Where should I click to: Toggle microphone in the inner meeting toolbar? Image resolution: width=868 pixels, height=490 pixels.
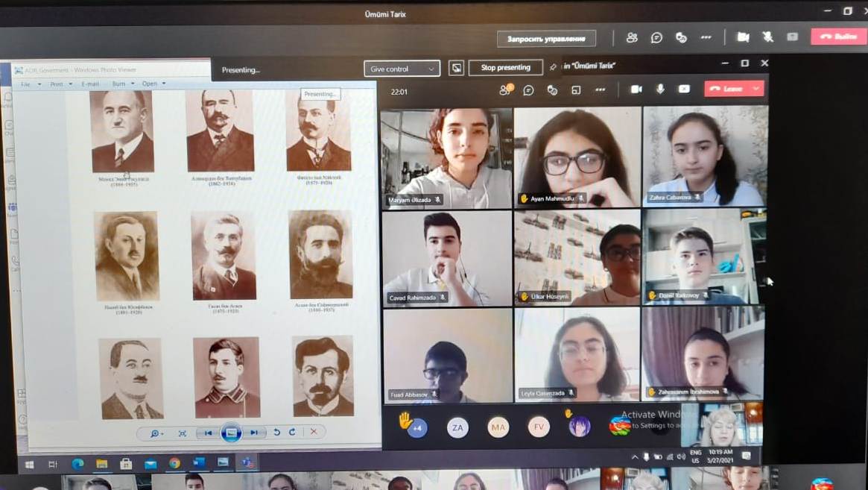click(x=660, y=89)
